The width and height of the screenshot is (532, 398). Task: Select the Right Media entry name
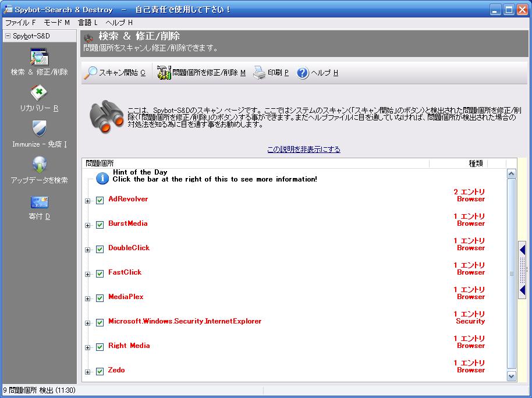pos(129,346)
